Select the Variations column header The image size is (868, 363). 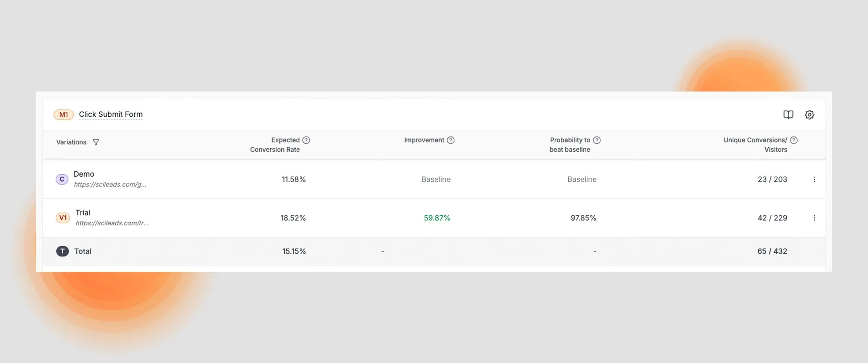(x=71, y=142)
